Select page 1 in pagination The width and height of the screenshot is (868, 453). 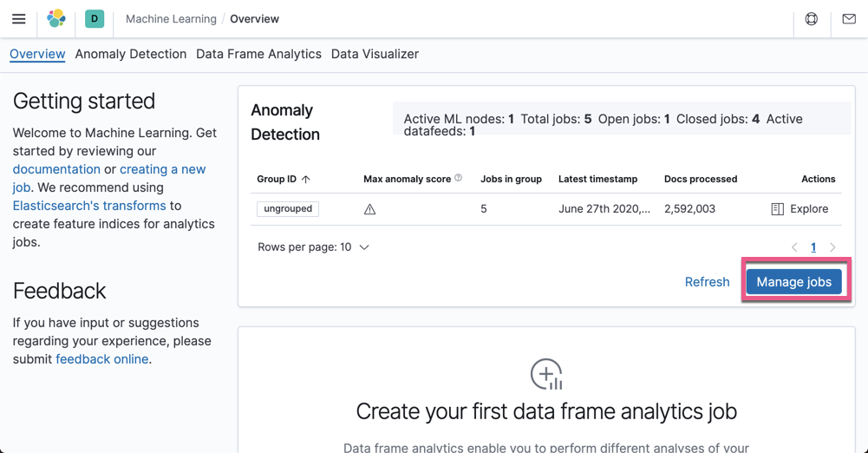[x=813, y=247]
